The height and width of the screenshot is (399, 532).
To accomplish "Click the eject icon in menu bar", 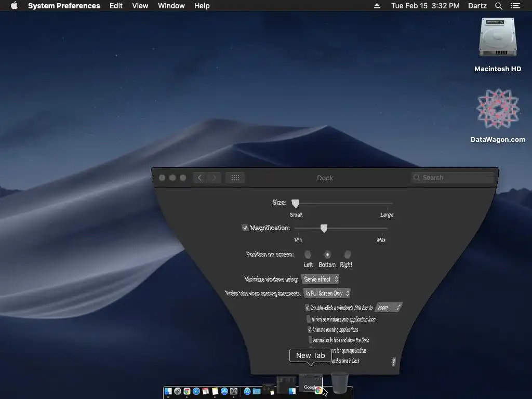I will click(377, 6).
